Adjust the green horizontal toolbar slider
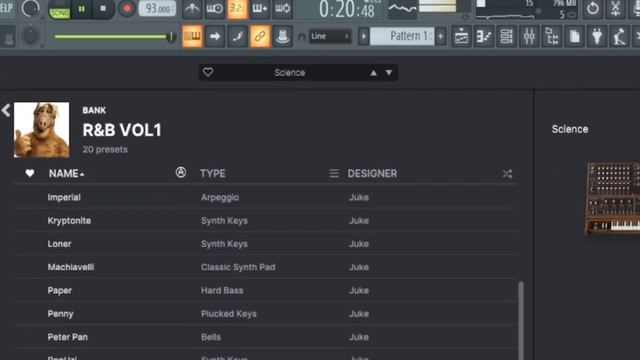This screenshot has width=640, height=360. [x=114, y=37]
